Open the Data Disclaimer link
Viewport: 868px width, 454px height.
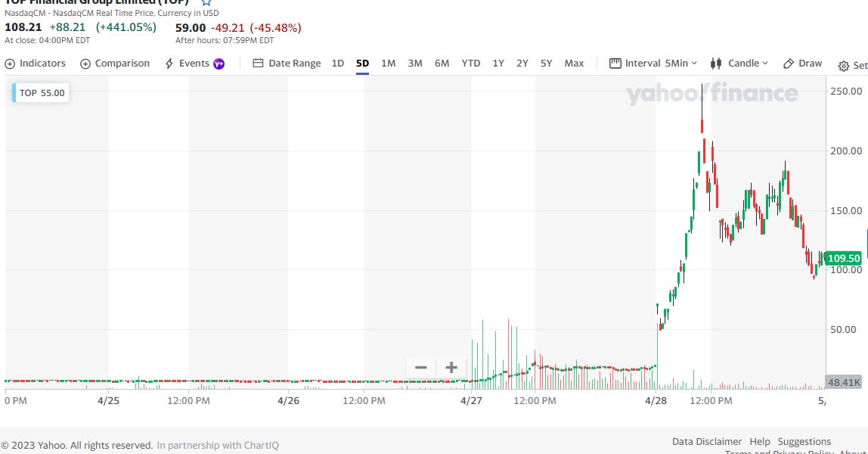[x=706, y=441]
